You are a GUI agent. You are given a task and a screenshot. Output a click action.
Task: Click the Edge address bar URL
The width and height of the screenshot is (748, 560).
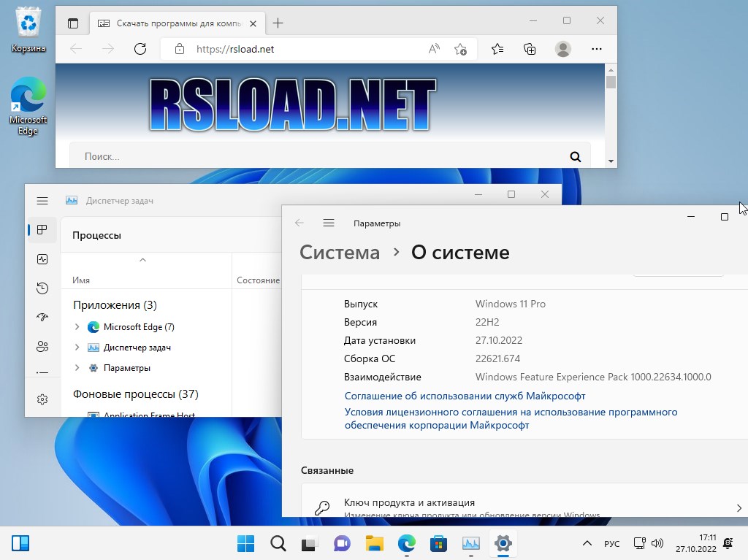[235, 49]
